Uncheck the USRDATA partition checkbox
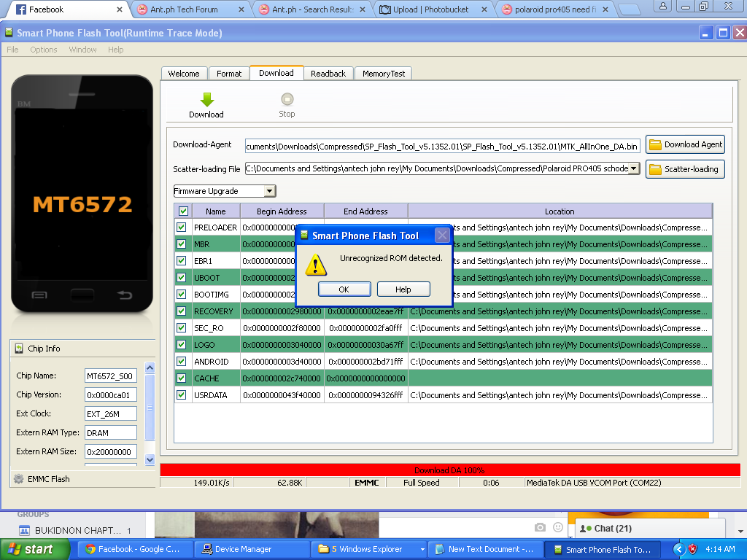This screenshot has width=747, height=560. coord(182,394)
